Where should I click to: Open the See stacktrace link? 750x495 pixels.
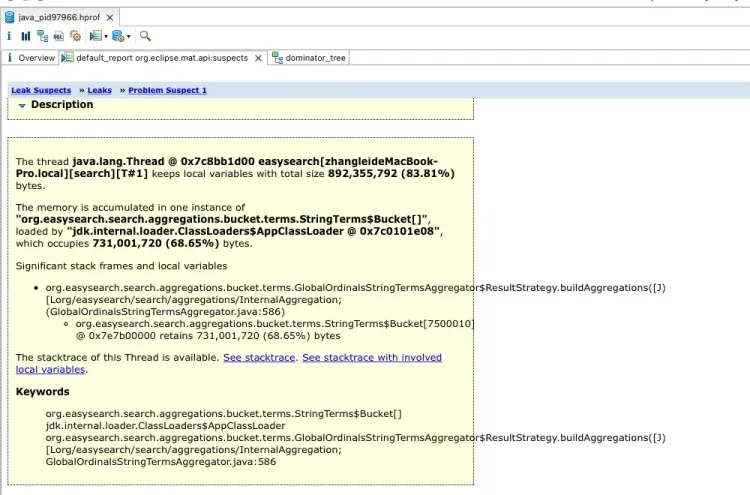(x=259, y=357)
